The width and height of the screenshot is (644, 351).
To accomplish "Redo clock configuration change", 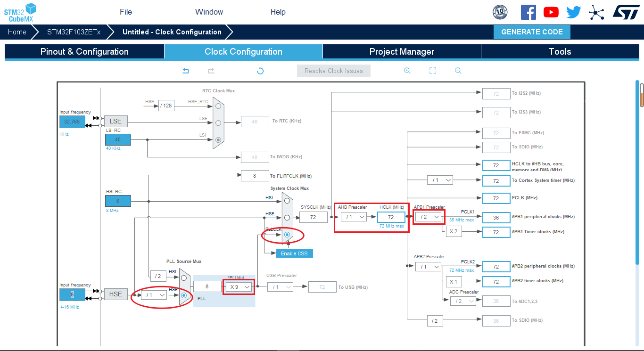I will [211, 71].
